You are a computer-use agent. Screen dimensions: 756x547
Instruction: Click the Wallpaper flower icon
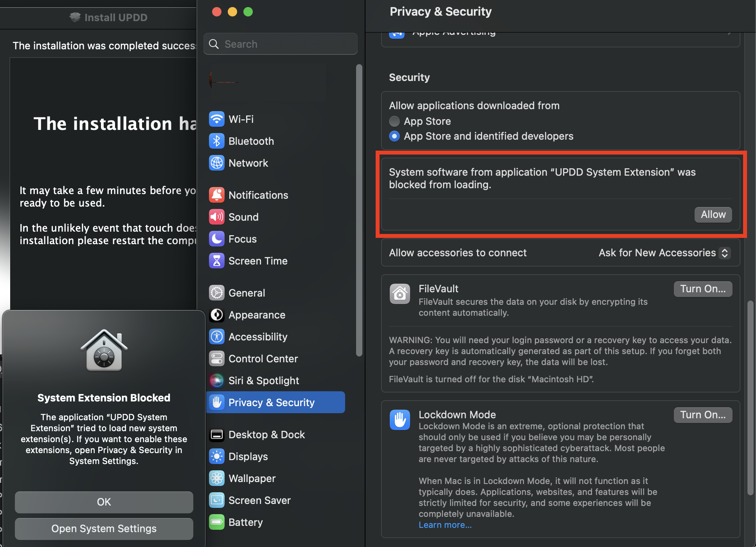click(x=216, y=478)
